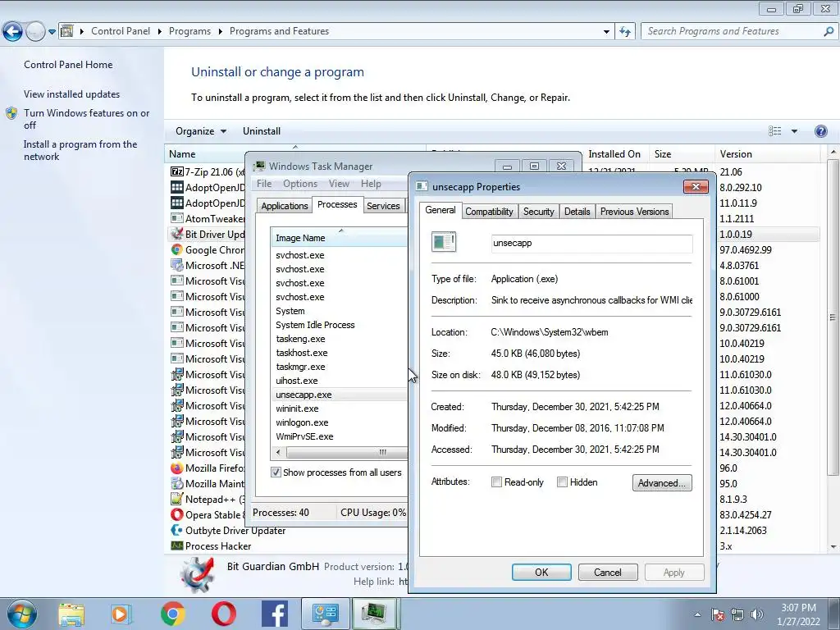
Task: Open the Windows Start orb
Action: pos(22,614)
